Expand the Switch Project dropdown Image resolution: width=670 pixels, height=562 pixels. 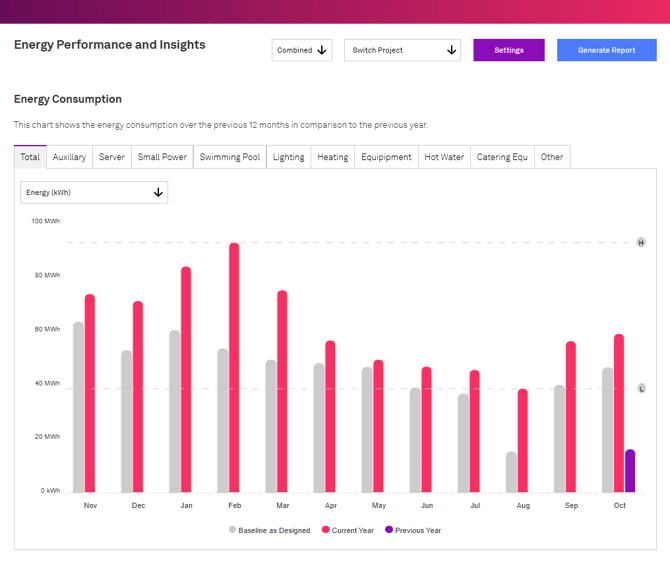[x=402, y=50]
